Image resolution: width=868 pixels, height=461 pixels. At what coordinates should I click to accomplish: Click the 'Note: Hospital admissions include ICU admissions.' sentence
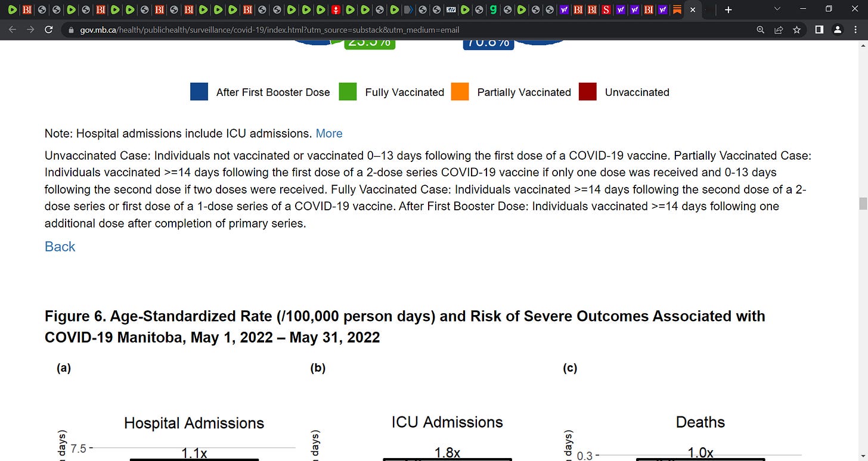pos(178,133)
